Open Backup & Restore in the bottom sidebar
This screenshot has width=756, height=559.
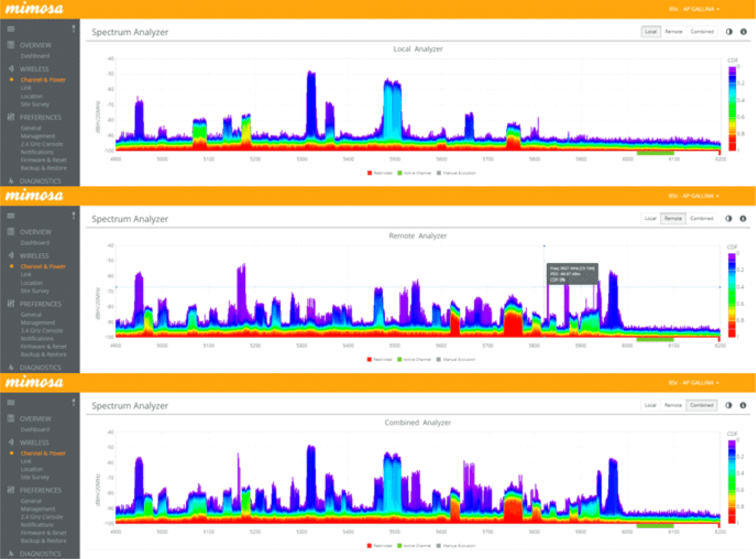point(43,541)
